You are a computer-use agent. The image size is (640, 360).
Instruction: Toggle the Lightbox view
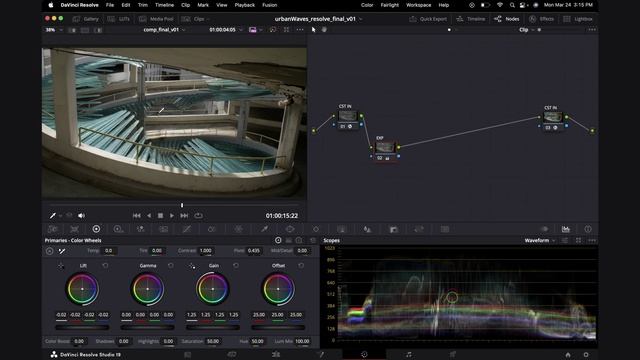(x=578, y=19)
